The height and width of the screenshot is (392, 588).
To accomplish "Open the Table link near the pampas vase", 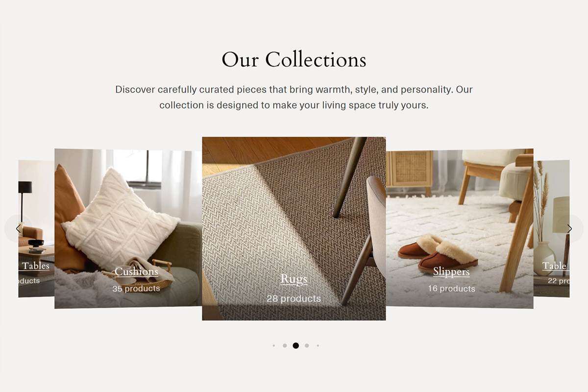I will (554, 266).
